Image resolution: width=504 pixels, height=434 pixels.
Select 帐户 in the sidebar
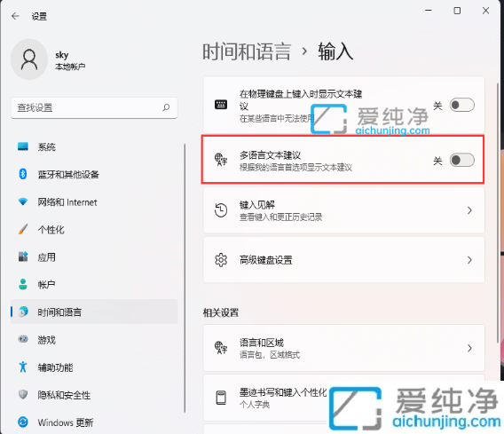click(94, 285)
